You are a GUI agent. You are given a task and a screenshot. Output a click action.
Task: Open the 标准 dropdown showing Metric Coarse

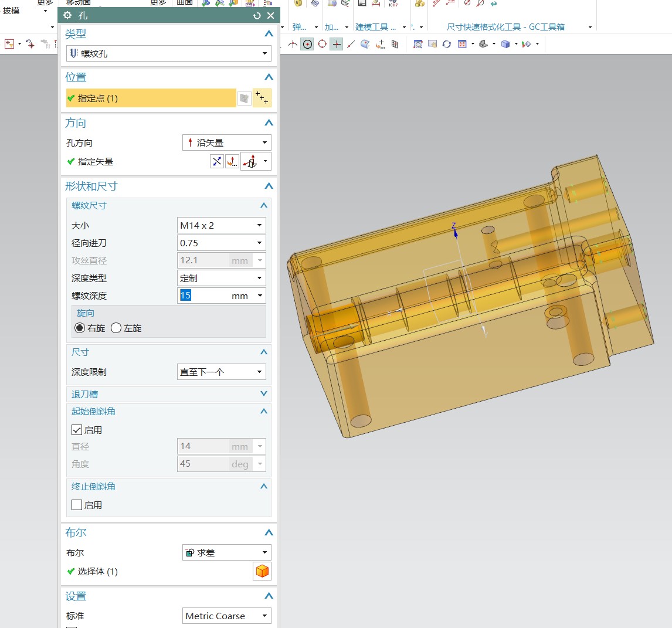click(x=227, y=616)
